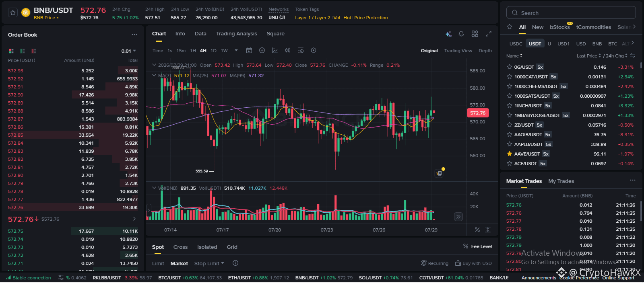Show buy orders only order book view

tap(23, 51)
